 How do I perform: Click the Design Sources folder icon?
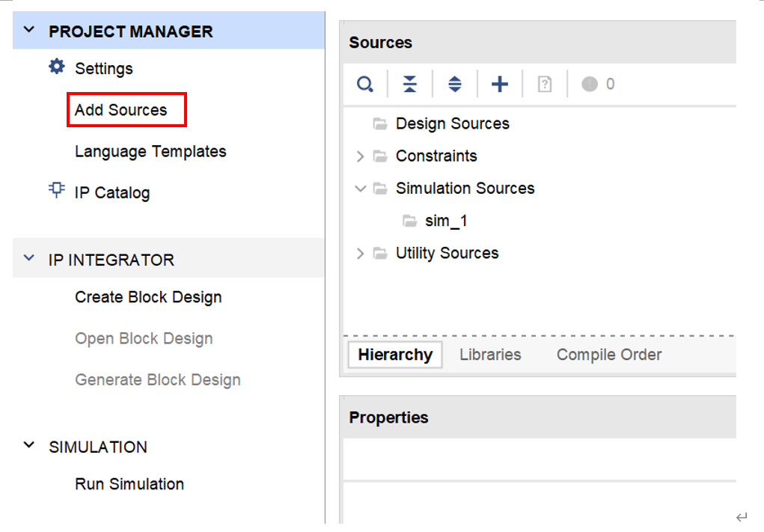click(380, 123)
